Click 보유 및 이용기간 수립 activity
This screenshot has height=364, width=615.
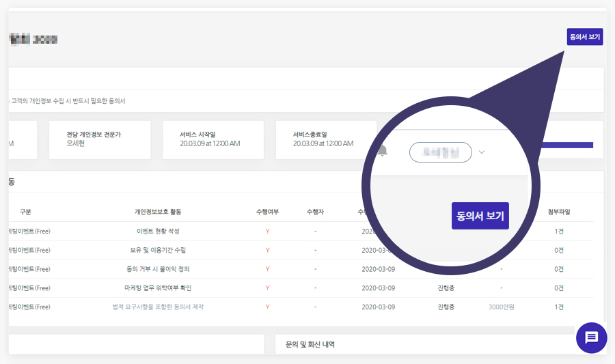coord(158,250)
